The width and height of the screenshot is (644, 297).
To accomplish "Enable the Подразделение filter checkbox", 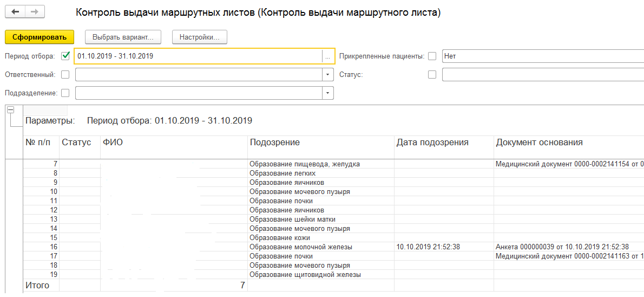I will [x=65, y=93].
